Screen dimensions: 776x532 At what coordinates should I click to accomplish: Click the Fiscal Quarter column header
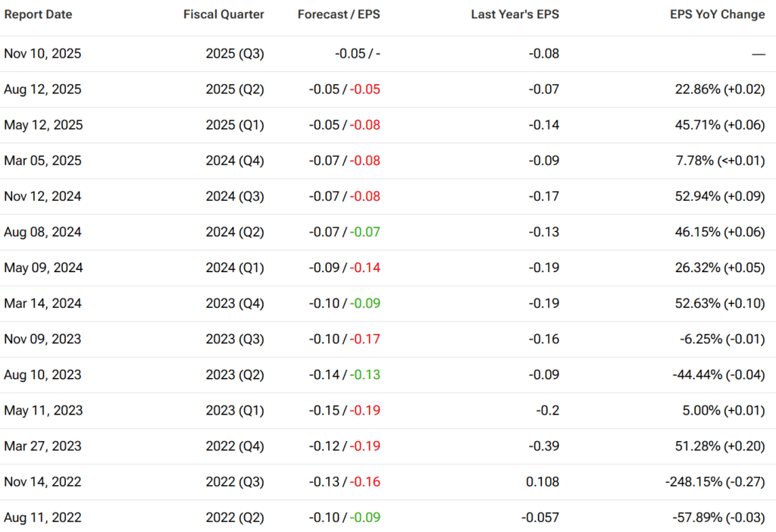[x=224, y=14]
